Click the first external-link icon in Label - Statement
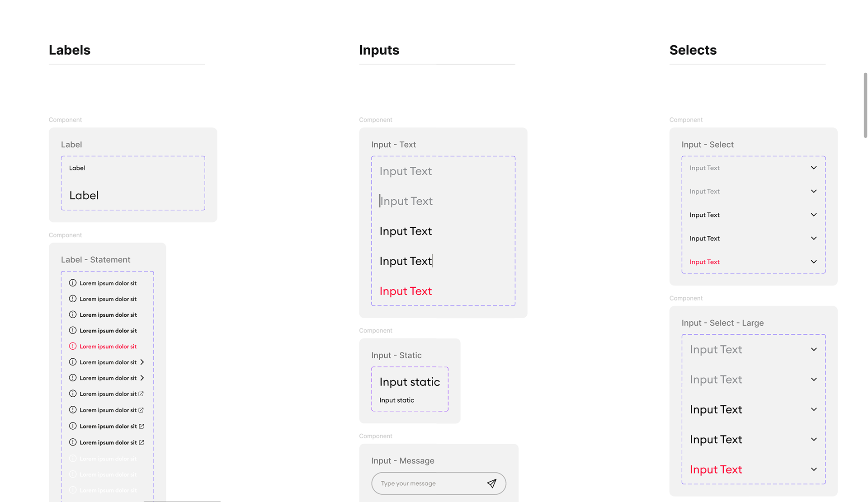 tap(141, 394)
